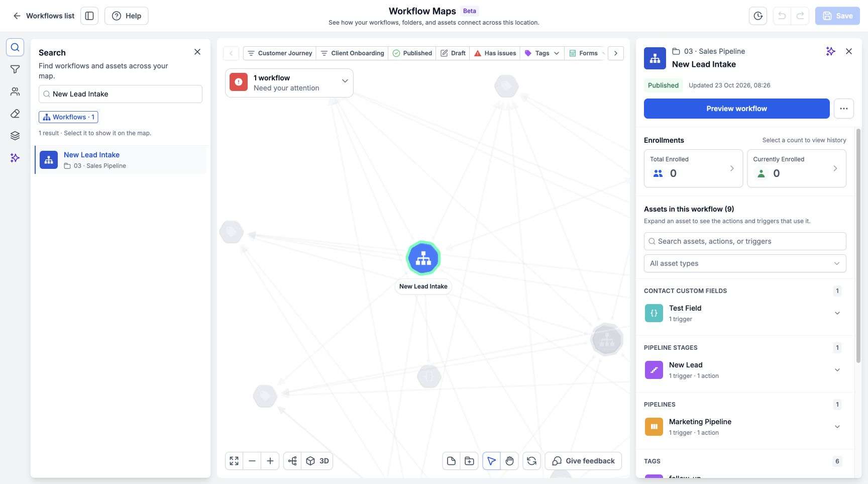
Task: Open Currently Enrolled history
Action: 797,168
